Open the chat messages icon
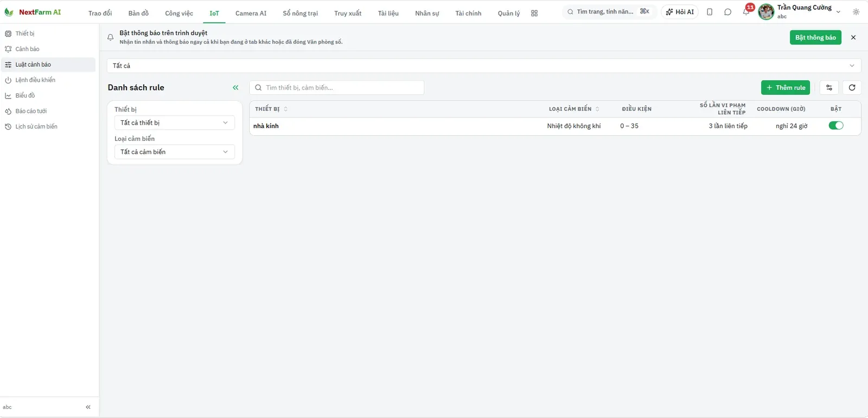This screenshot has height=418, width=868. click(x=727, y=12)
